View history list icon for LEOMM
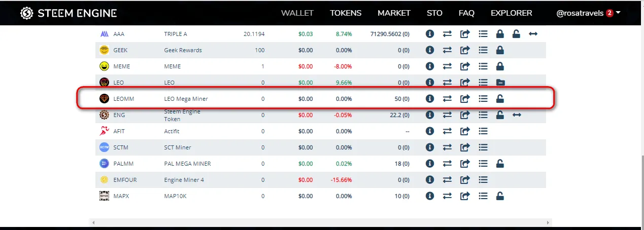Viewport: 644px width, 230px height. (483, 99)
